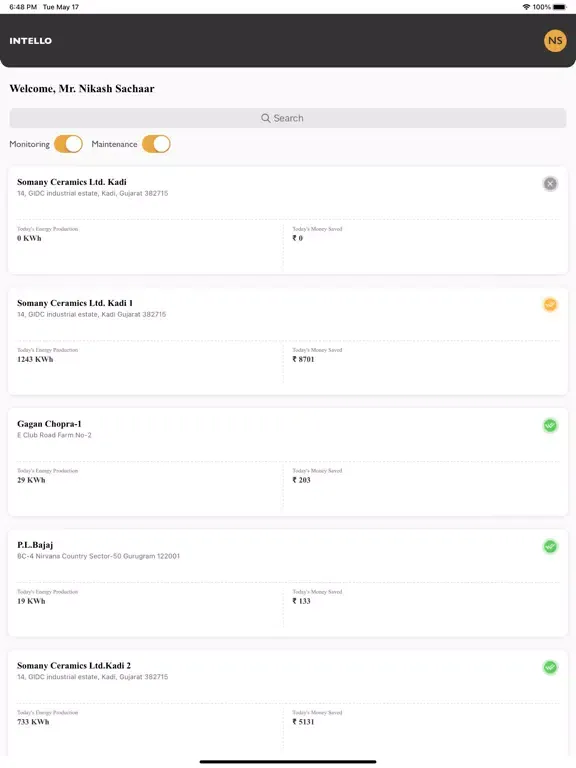This screenshot has width=576, height=768.
Task: Click the orange warning status icon on Kadi 1
Action: pyautogui.click(x=550, y=305)
